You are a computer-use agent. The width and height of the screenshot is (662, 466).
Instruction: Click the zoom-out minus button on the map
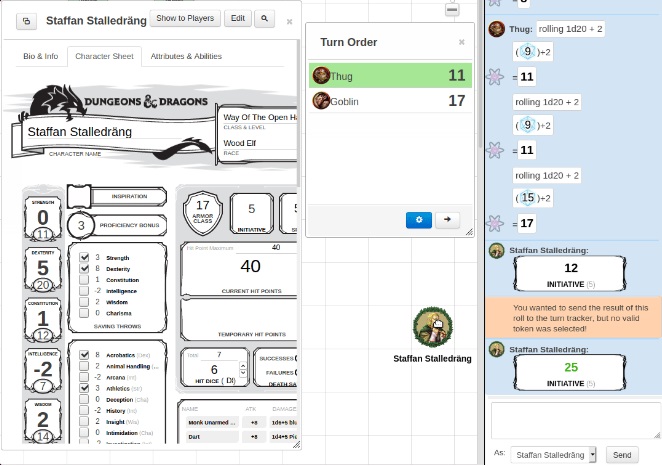click(x=452, y=10)
